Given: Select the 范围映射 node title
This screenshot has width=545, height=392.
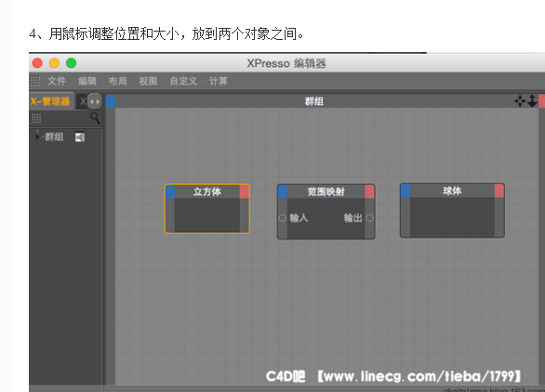Looking at the screenshot, I should point(326,191).
